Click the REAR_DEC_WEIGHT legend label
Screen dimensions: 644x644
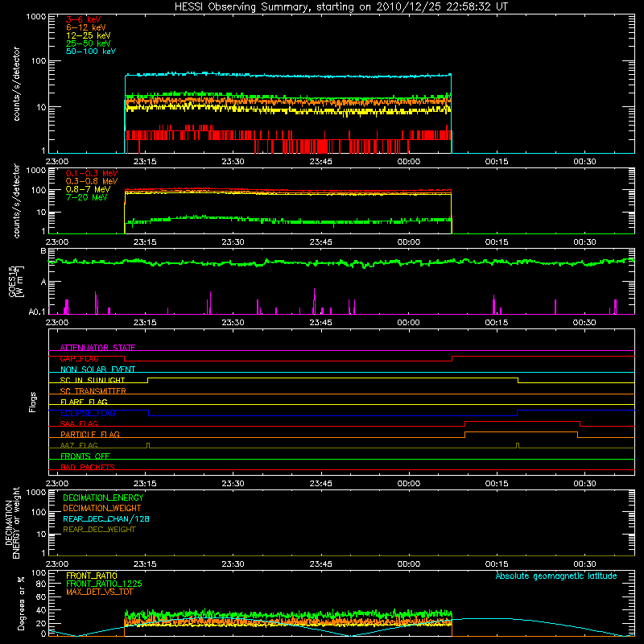pos(99,530)
